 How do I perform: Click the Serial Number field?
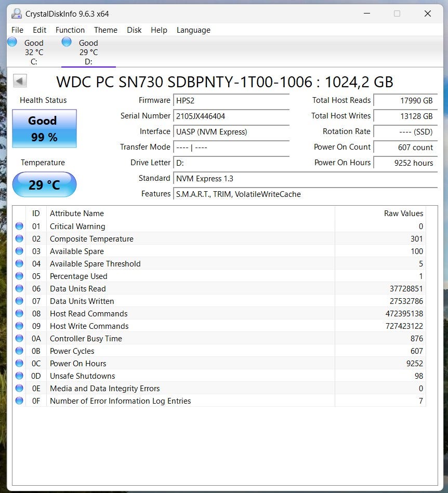pyautogui.click(x=231, y=116)
